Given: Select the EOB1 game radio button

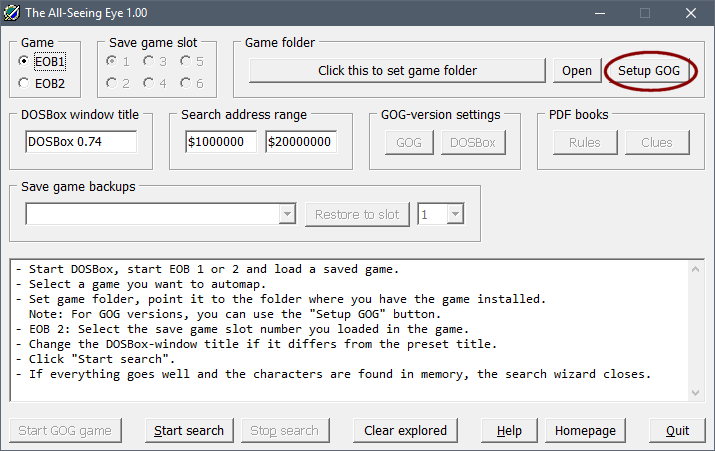Looking at the screenshot, I should tap(24, 62).
